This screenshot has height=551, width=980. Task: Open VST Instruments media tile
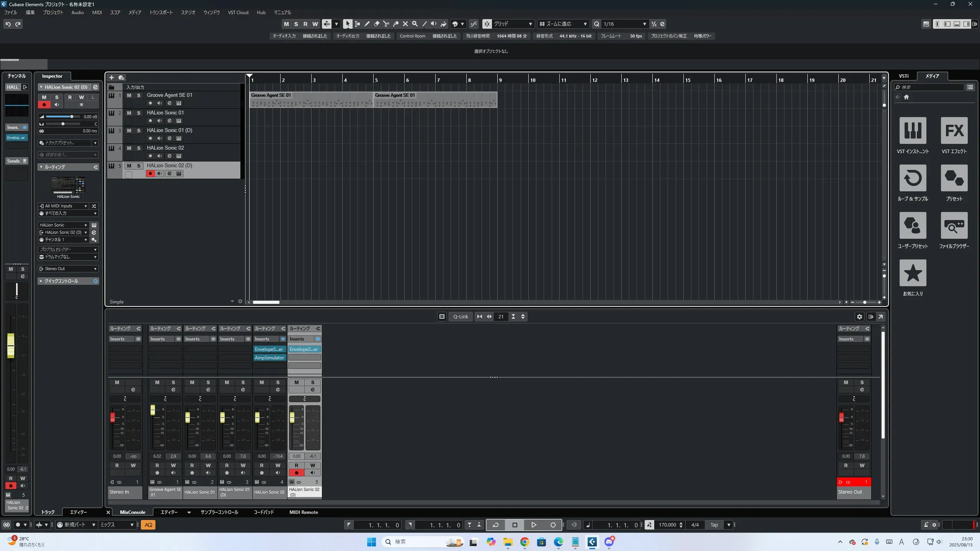click(913, 130)
